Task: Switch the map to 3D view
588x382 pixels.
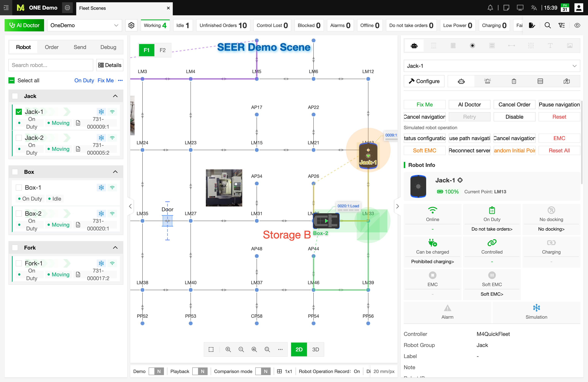Action: point(315,349)
